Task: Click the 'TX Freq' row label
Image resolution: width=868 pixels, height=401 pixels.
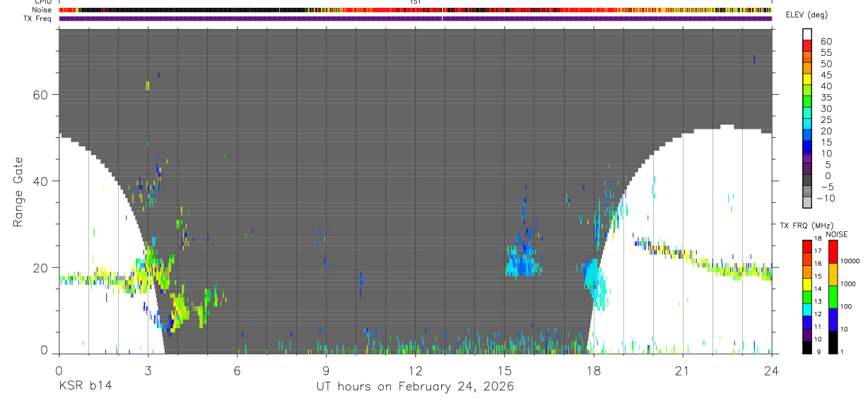Action: [x=38, y=18]
